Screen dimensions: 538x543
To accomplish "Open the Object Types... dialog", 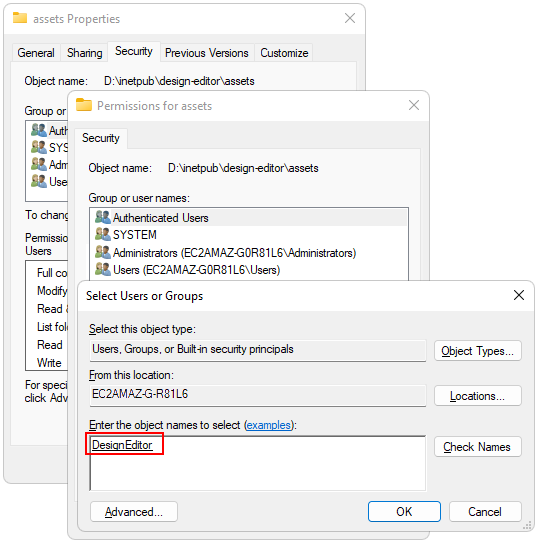I will [477, 351].
